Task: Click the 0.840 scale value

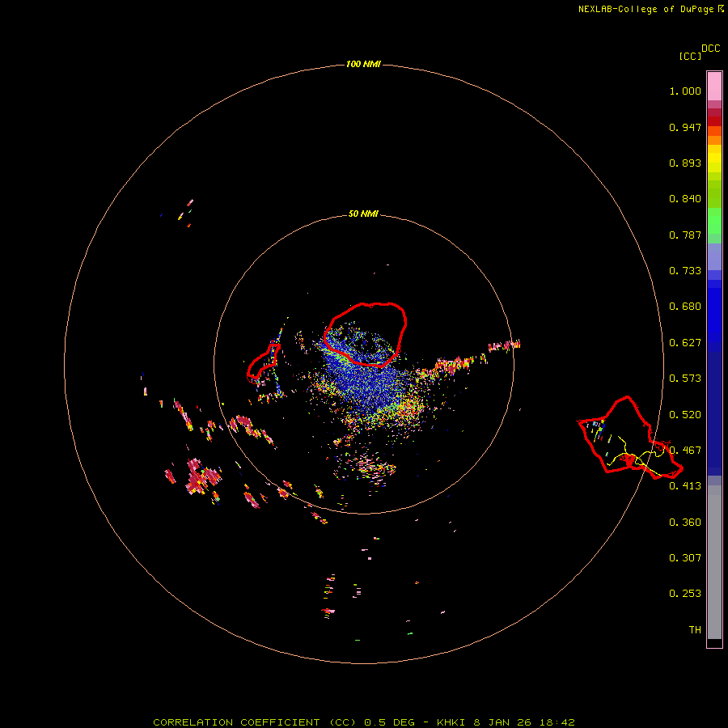Action: click(x=685, y=199)
